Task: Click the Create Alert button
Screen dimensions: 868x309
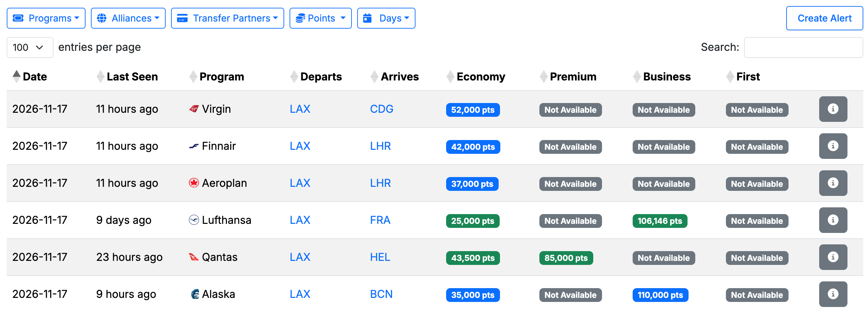Action: pos(824,18)
